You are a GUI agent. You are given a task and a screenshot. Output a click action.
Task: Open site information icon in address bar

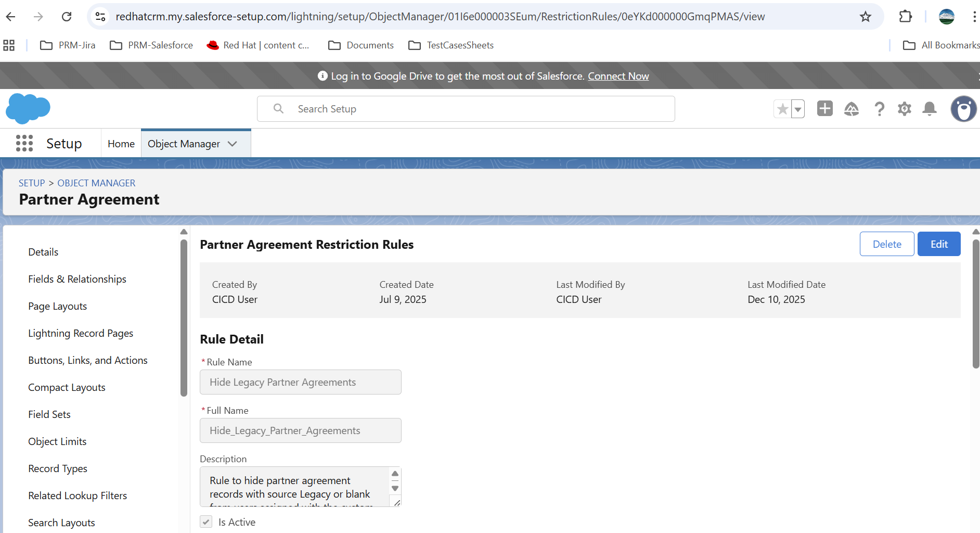(100, 17)
